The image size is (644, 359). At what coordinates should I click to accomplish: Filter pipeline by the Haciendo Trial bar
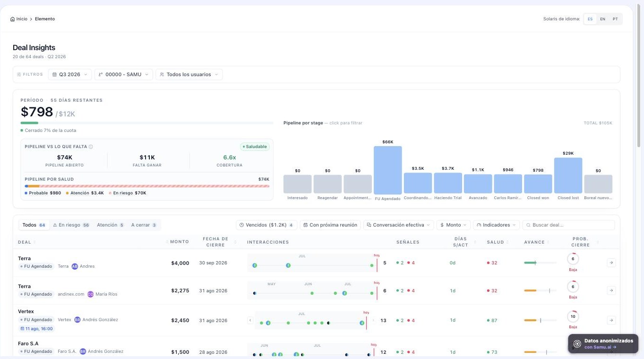(x=448, y=183)
